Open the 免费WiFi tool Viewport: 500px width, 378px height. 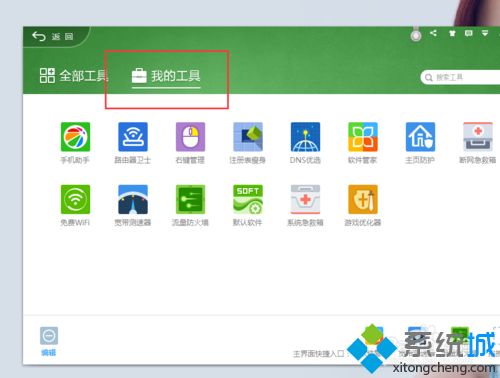tap(75, 199)
